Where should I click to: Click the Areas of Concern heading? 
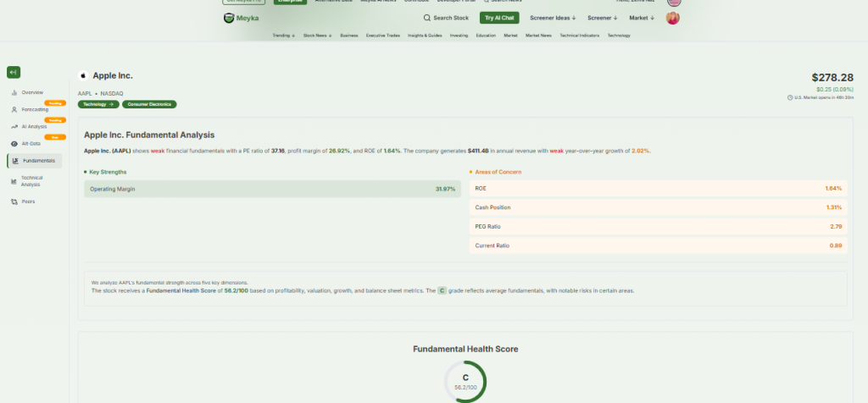(x=498, y=172)
